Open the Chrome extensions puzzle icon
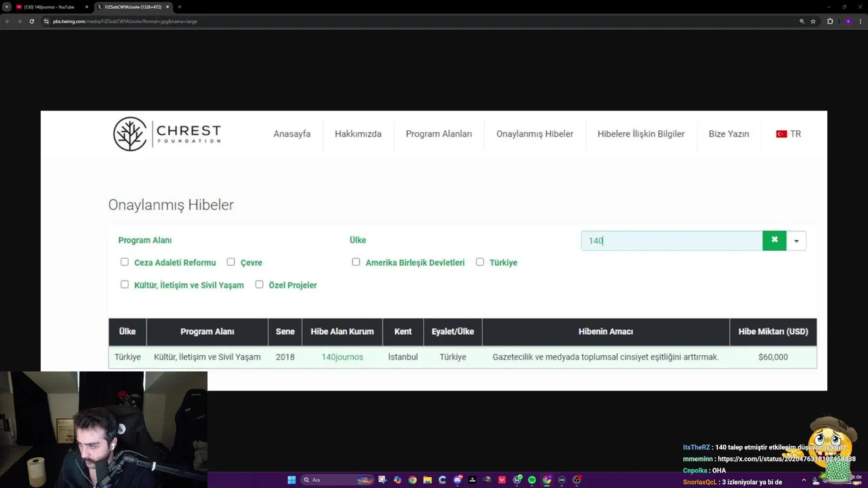This screenshot has width=868, height=488. click(830, 21)
